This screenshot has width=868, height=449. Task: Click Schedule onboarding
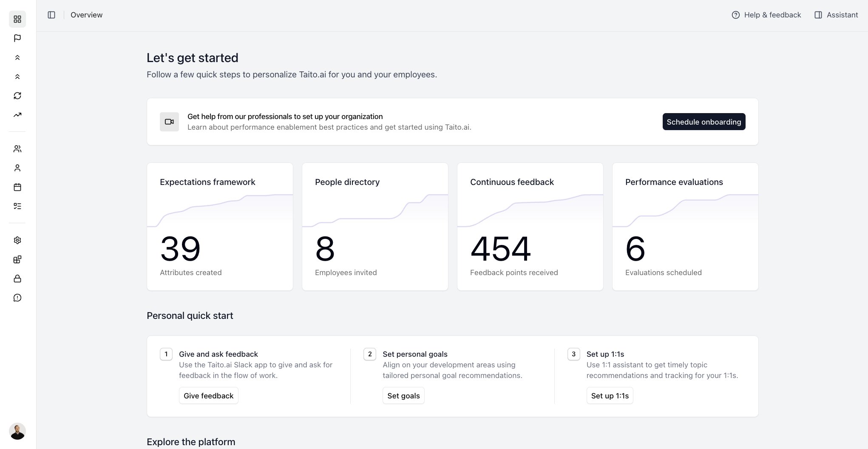(703, 122)
